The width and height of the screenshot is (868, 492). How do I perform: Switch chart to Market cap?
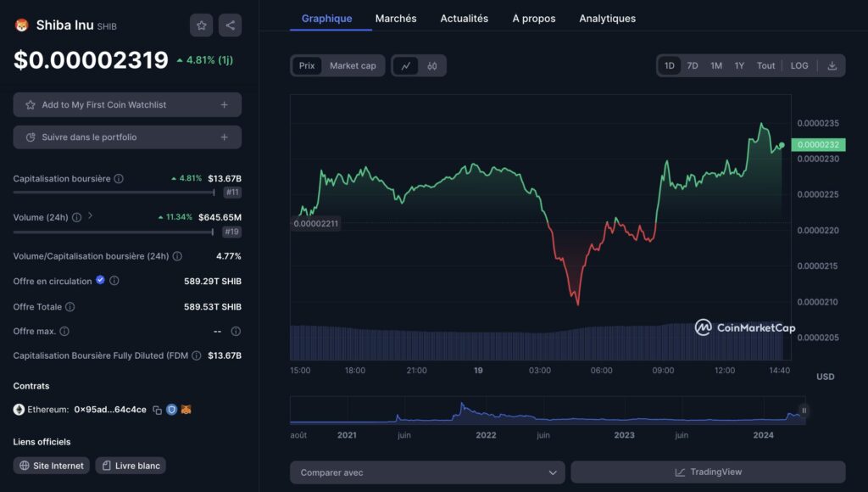click(353, 66)
